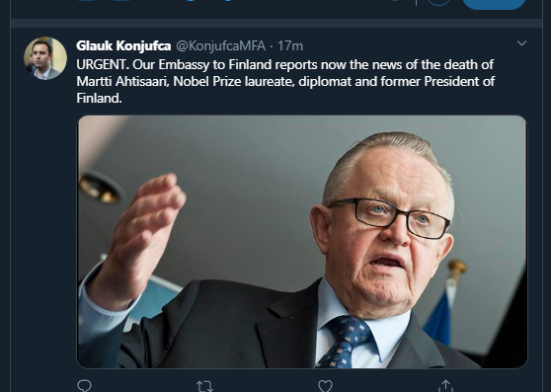Like the tweet with heart icon
551x392 pixels.
pos(325,386)
